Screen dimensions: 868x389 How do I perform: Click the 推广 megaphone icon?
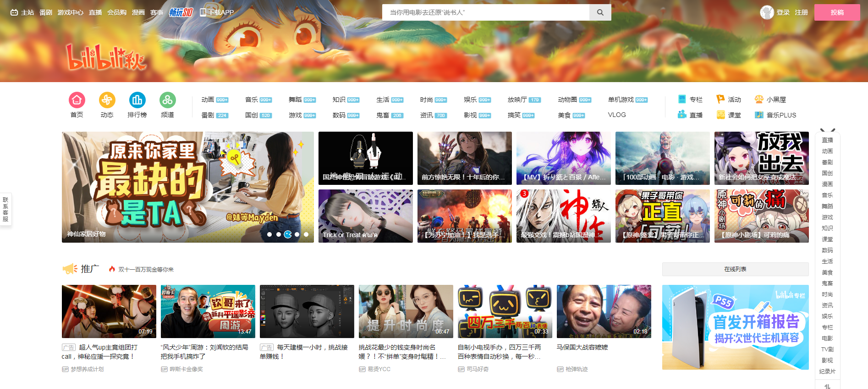[70, 269]
